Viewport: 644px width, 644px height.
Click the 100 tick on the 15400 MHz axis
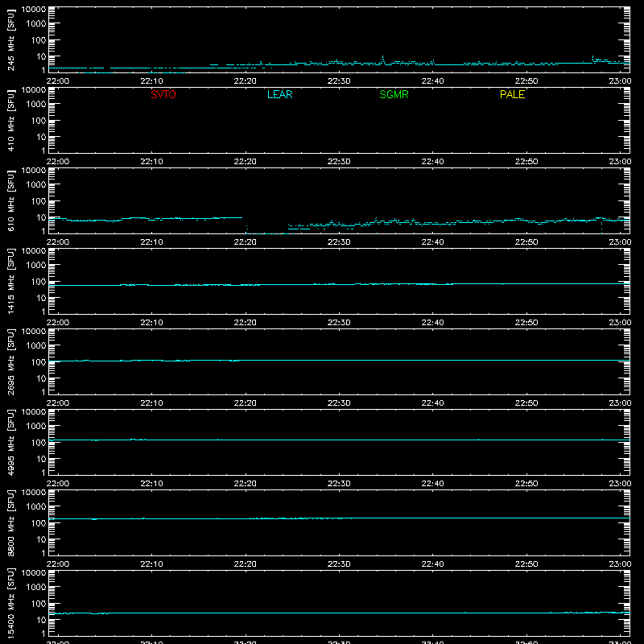(x=39, y=604)
